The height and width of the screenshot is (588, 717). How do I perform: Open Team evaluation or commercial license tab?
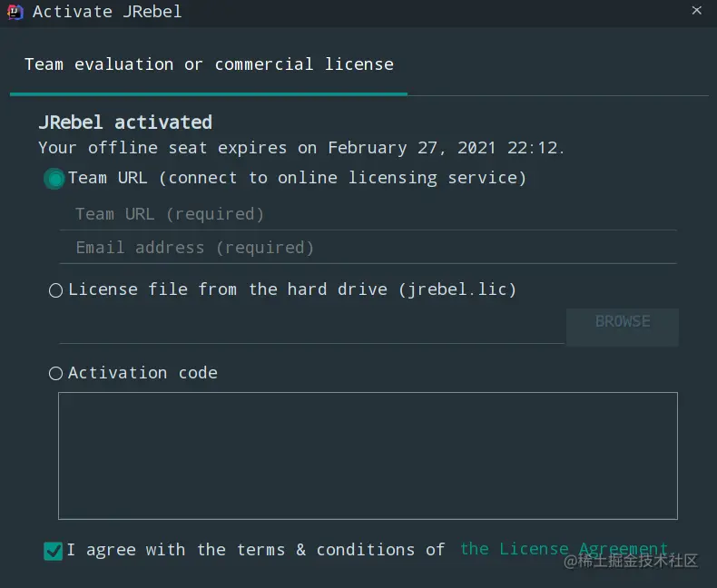[209, 64]
